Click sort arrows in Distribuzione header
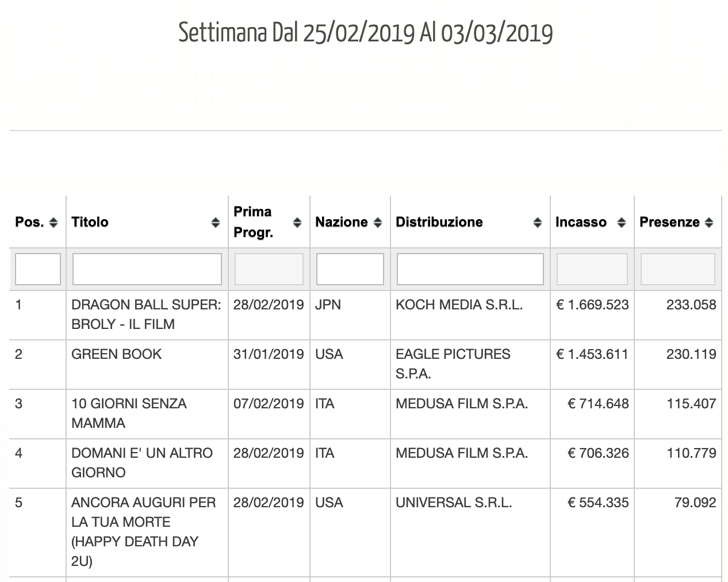Viewport: 728px width, 582px height. pyautogui.click(x=538, y=223)
